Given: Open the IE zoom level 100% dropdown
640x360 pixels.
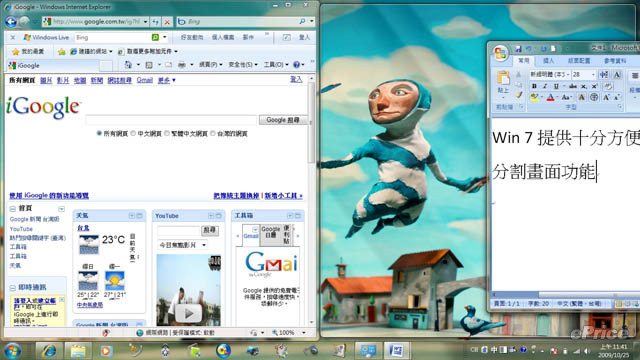Looking at the screenshot, I should 304,333.
